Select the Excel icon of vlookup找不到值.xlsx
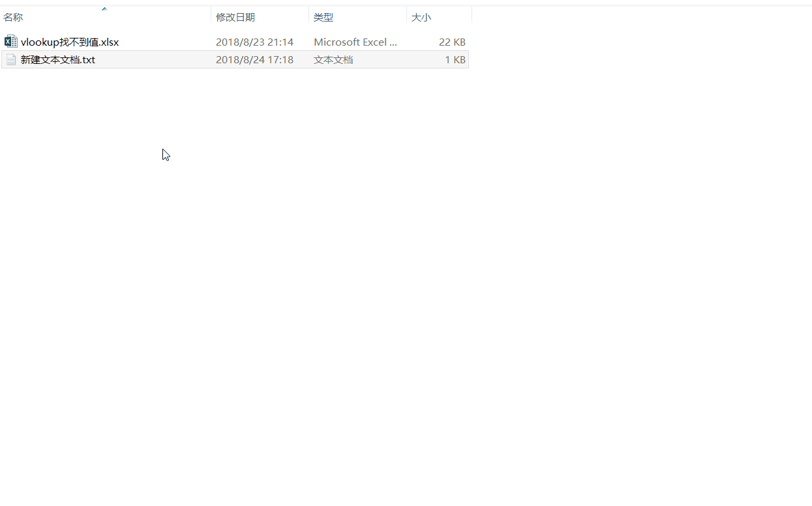This screenshot has width=812, height=506. pyautogui.click(x=10, y=42)
